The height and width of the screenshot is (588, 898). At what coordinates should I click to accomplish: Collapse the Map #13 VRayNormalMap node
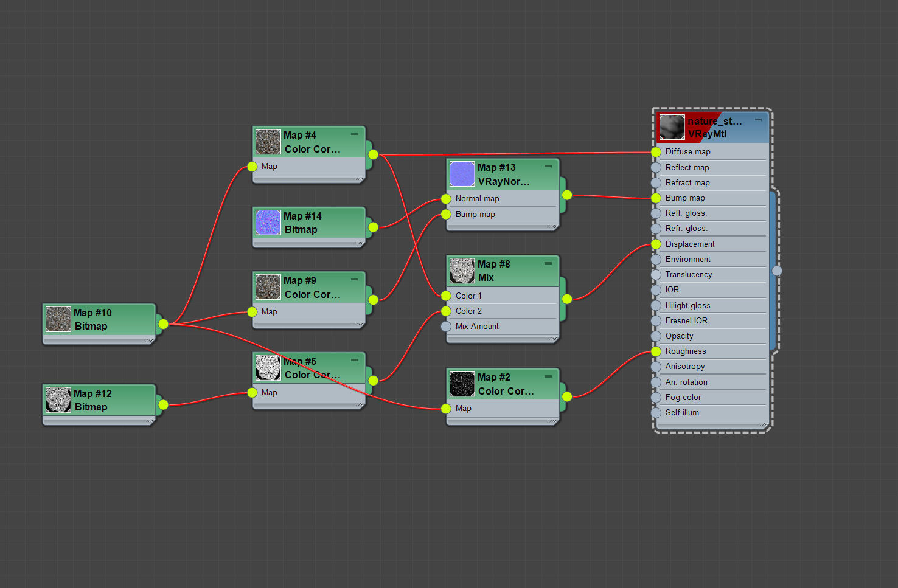[548, 166]
